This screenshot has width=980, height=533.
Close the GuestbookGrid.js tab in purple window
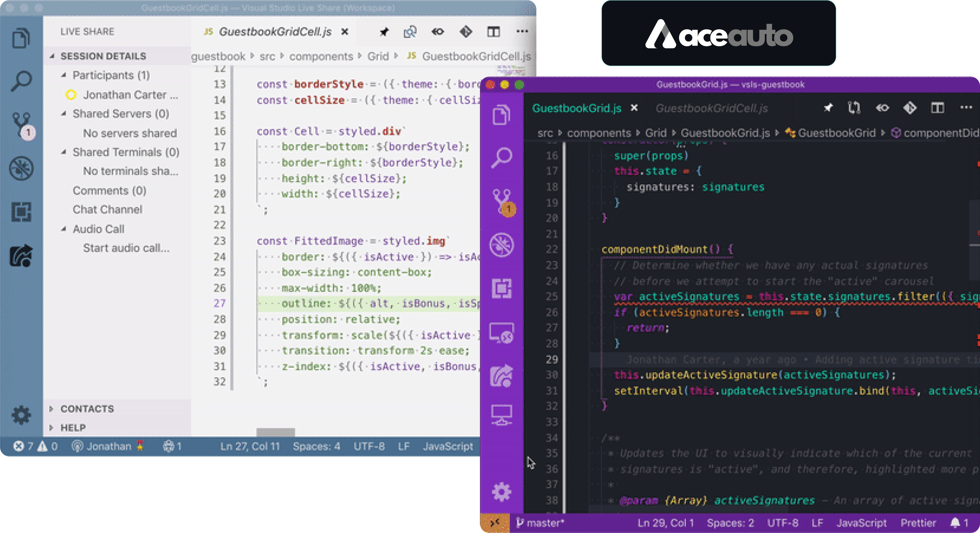click(x=634, y=108)
